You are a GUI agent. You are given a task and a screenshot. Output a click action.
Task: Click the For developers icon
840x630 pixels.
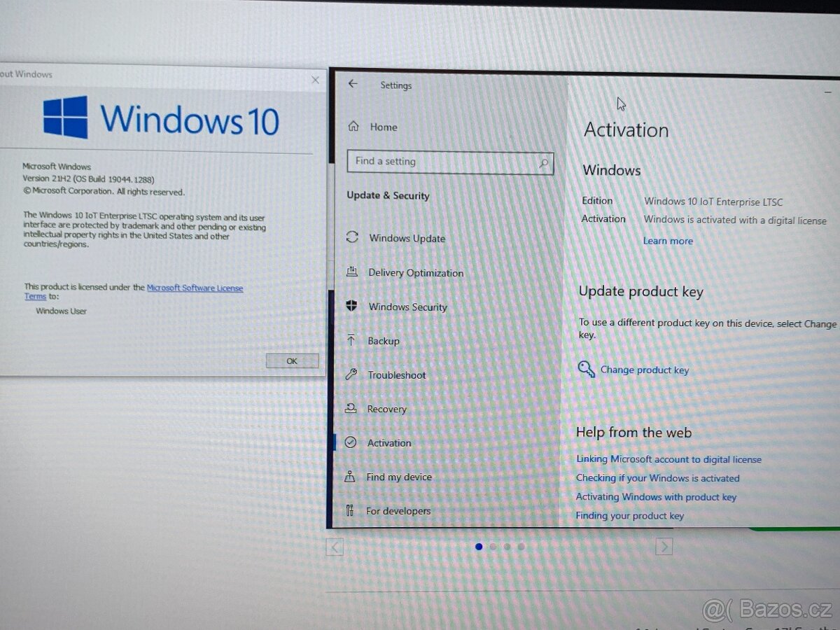click(349, 511)
